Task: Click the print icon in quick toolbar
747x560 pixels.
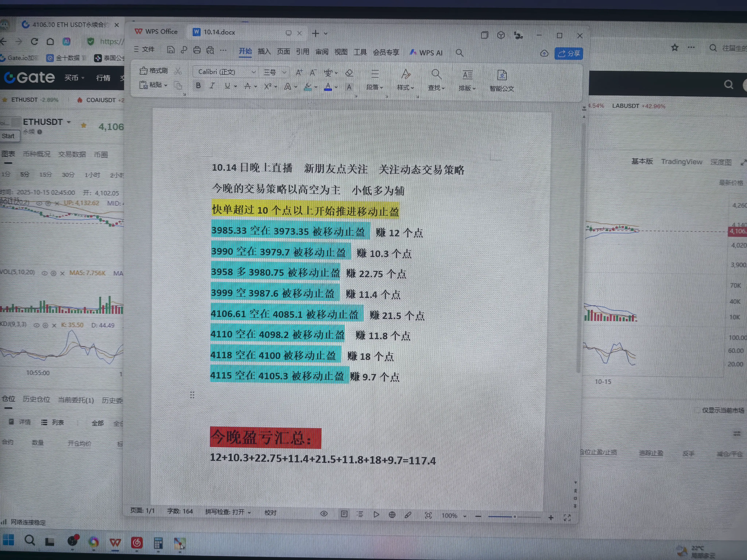Action: (197, 50)
